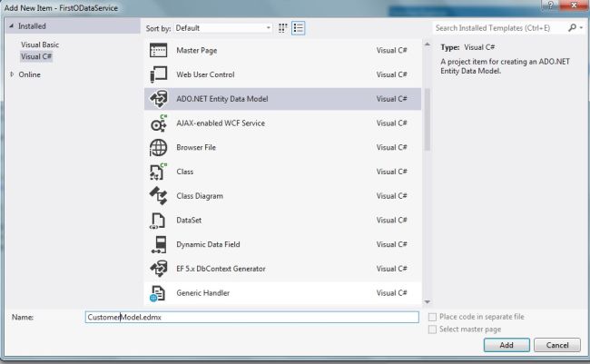Click the search magnifier icon

[x=572, y=28]
